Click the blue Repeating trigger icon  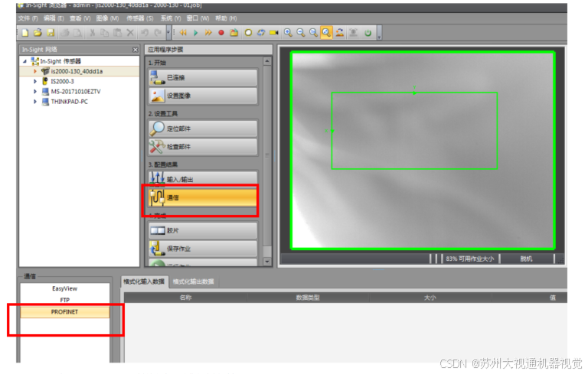261,33
